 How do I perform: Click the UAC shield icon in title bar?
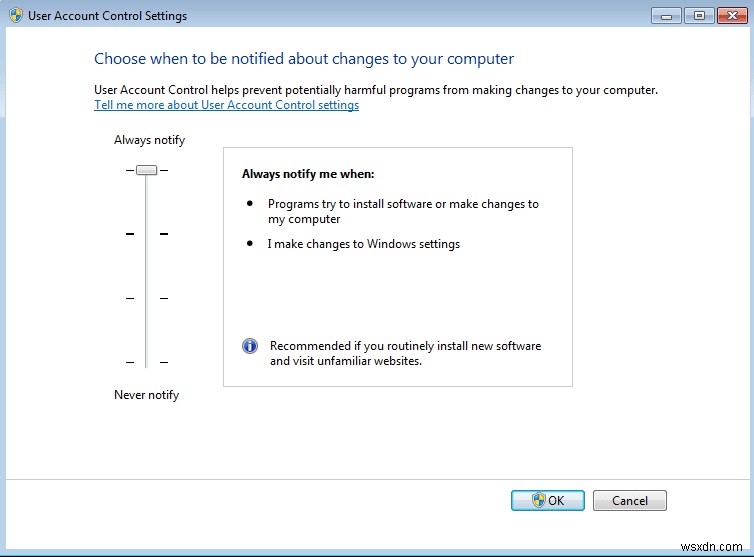coord(16,15)
